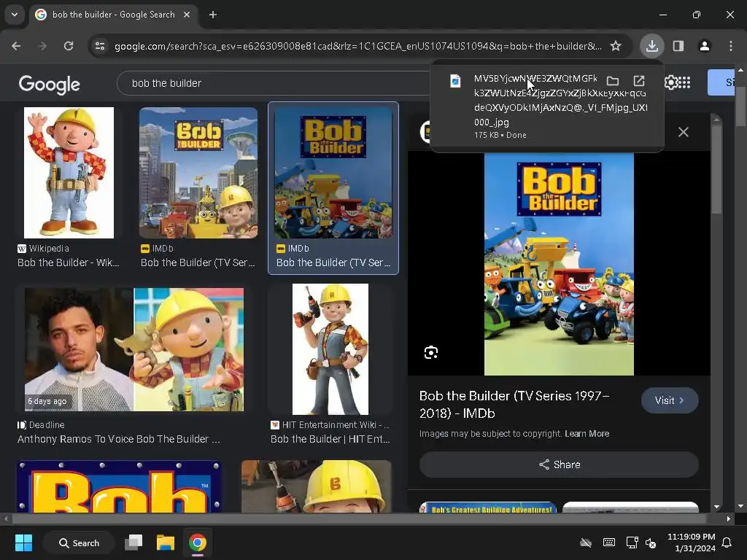Open the Chrome tab search dropdown arrow
The height and width of the screenshot is (560, 747).
coord(15,15)
